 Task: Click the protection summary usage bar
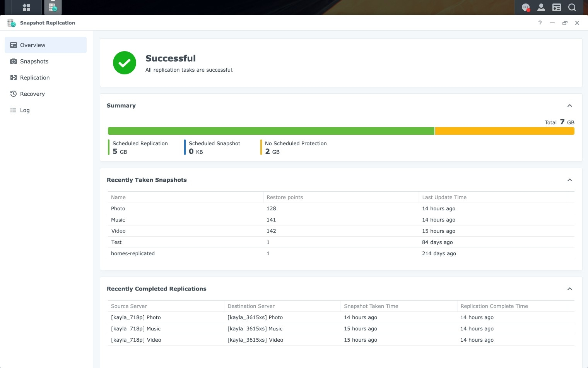(x=340, y=131)
